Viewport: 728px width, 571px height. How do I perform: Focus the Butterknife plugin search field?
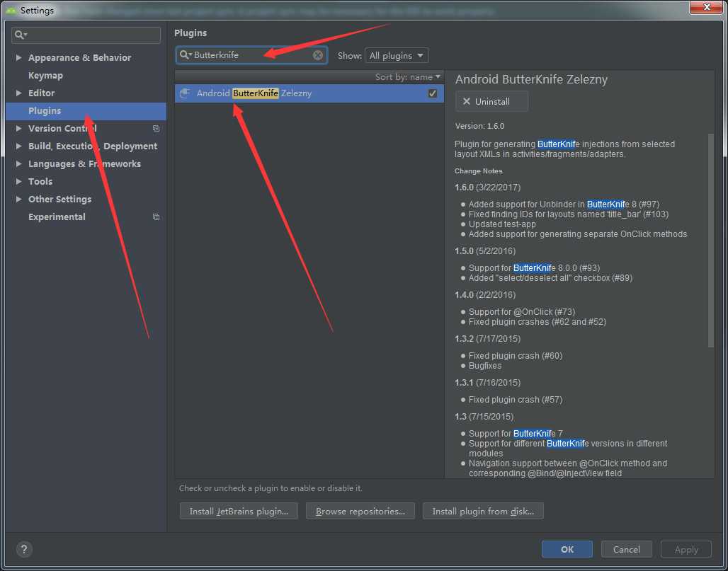(x=251, y=55)
